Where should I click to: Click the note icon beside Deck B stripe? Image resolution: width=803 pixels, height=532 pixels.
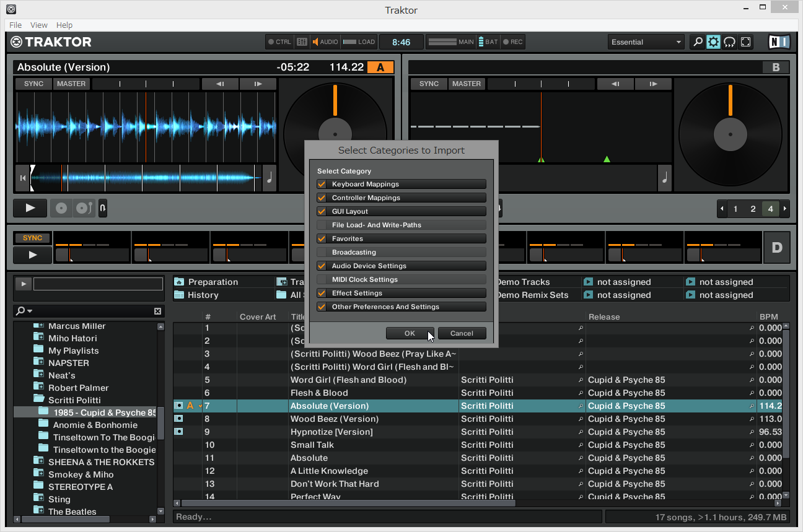(x=665, y=178)
